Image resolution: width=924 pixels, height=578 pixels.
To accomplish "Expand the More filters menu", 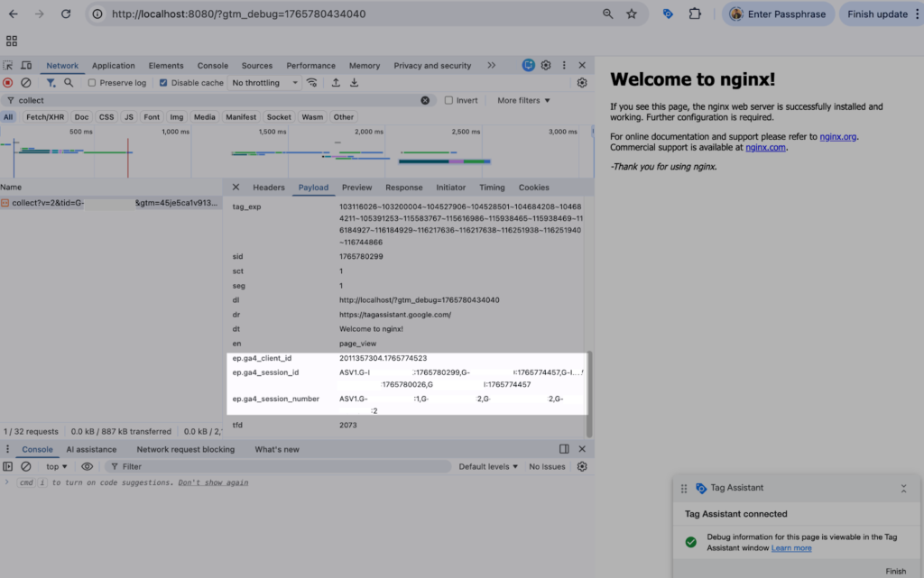I will coord(523,100).
